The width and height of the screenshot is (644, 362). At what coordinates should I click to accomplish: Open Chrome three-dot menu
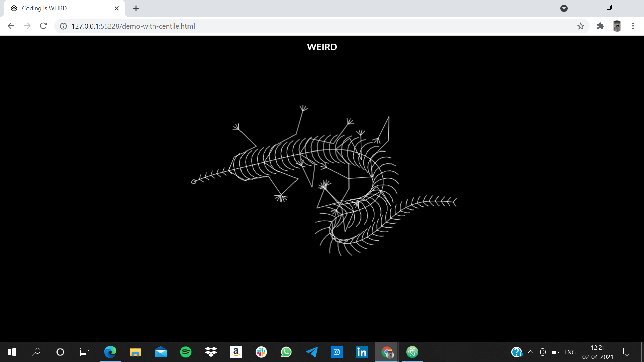pyautogui.click(x=633, y=26)
